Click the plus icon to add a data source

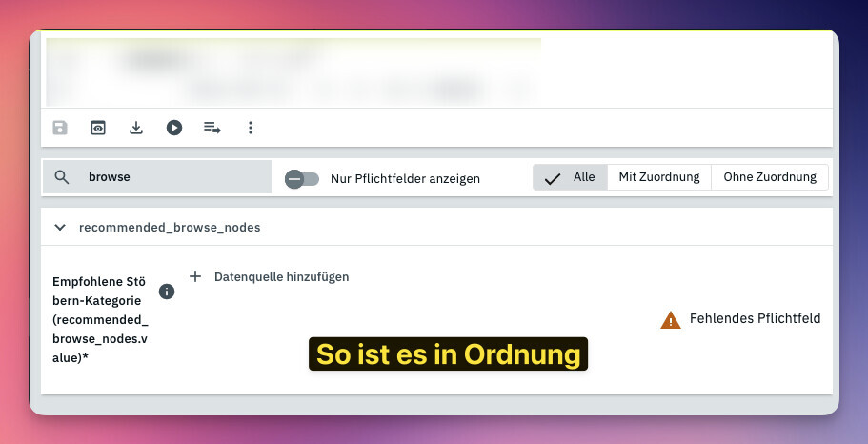(195, 276)
